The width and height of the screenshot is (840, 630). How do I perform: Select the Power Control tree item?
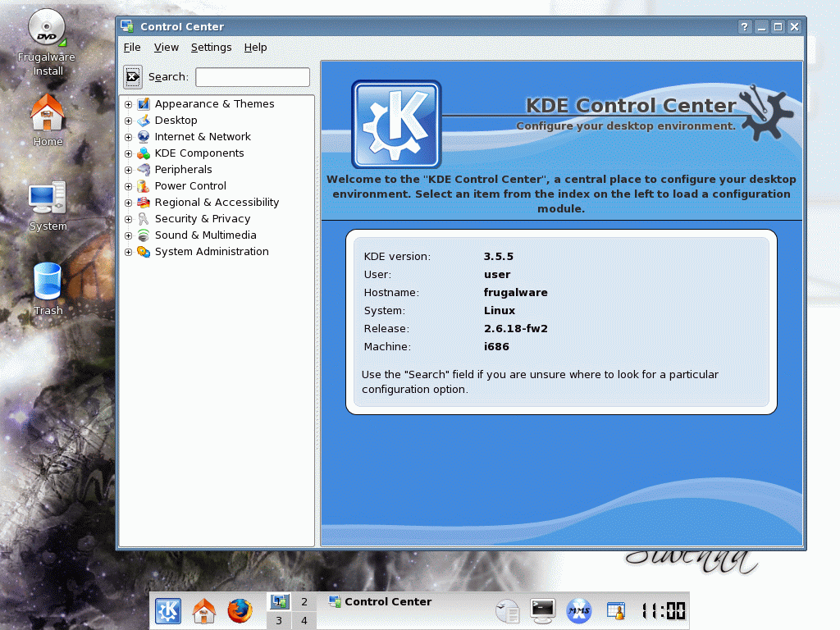point(190,186)
